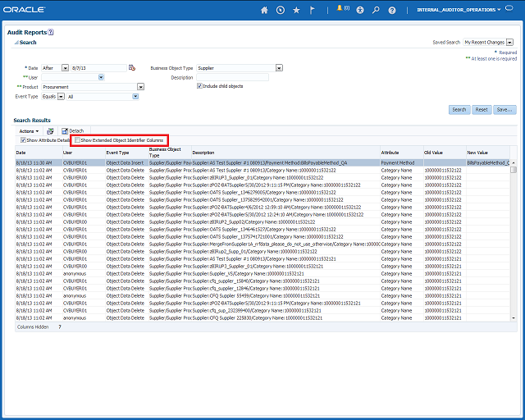The height and width of the screenshot is (420, 525).
Task: Toggle Show Attribute Details checkbox
Action: 23,140
